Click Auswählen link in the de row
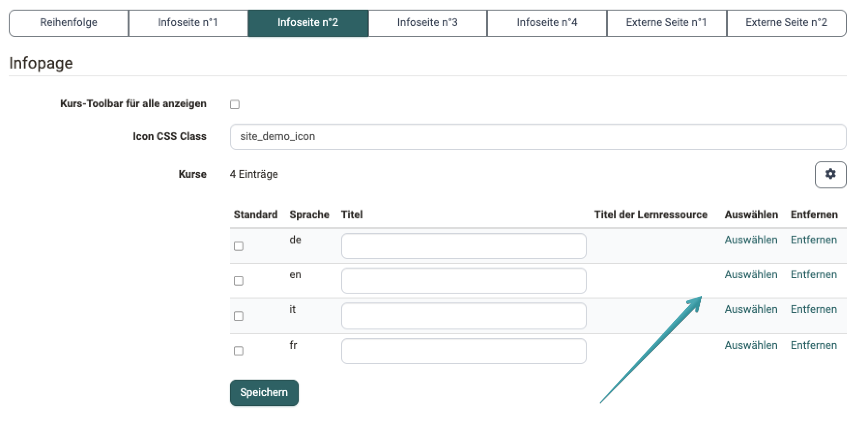This screenshot has width=868, height=427. pos(751,240)
